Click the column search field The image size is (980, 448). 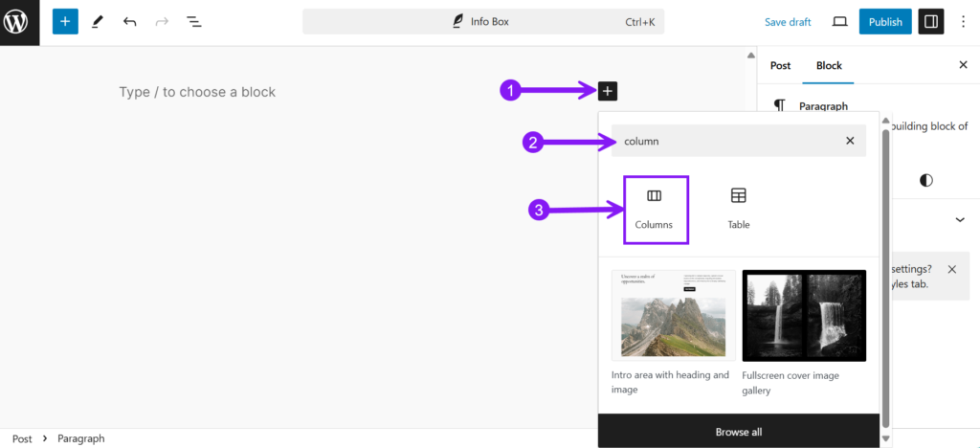point(739,141)
